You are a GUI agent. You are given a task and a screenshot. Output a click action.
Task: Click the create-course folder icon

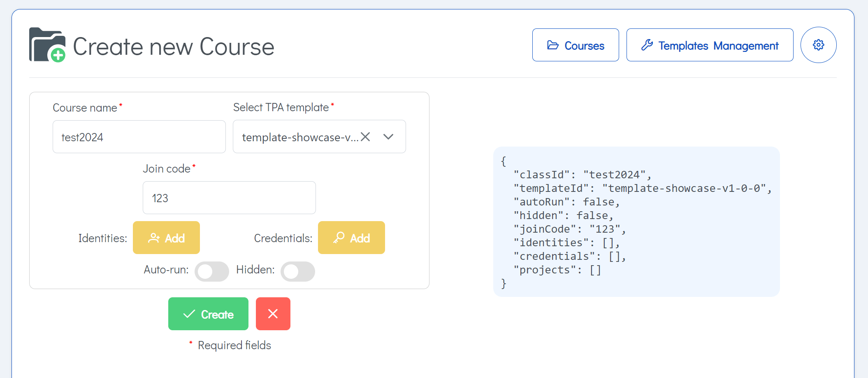(47, 45)
